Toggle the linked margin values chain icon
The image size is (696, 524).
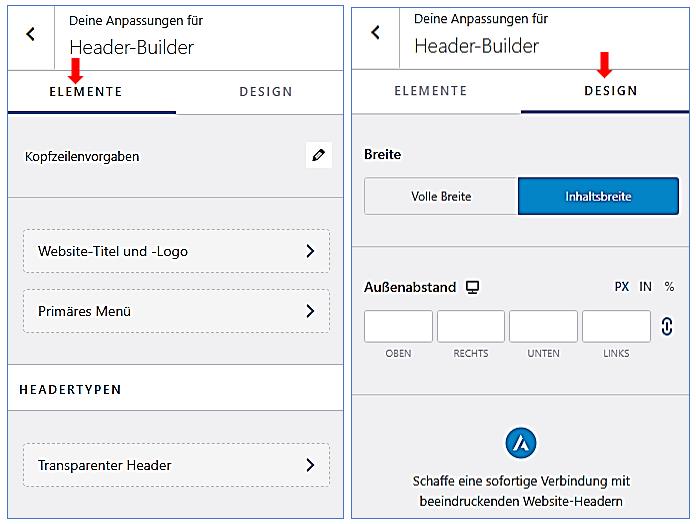[667, 326]
